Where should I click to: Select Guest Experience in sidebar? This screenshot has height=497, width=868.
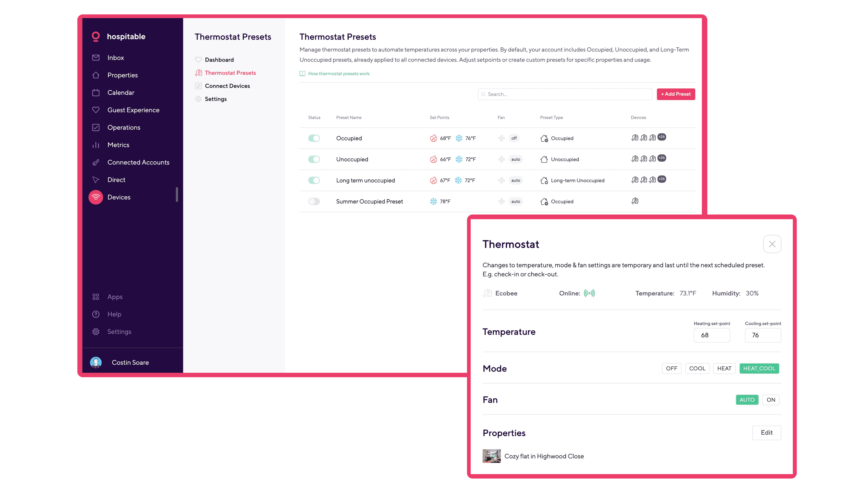point(133,110)
